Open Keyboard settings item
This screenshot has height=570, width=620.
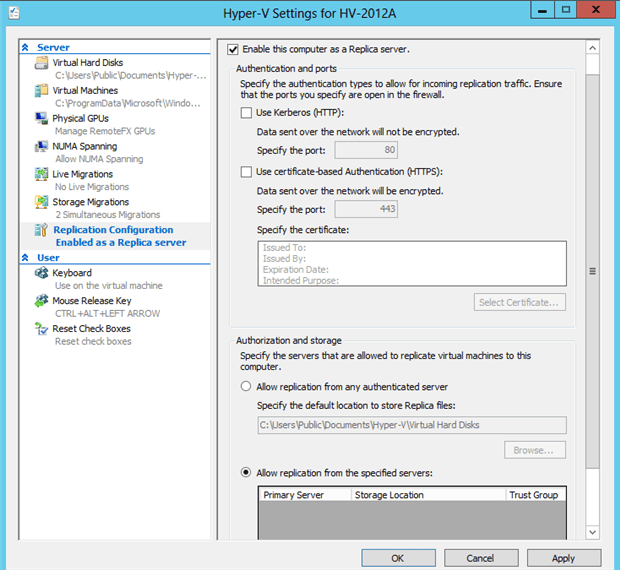coord(72,273)
